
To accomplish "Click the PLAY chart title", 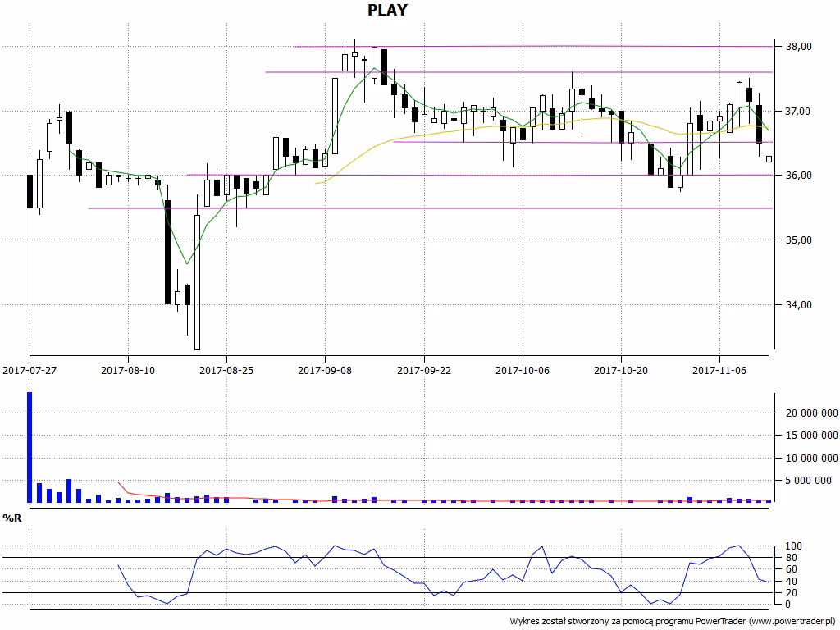I will tap(387, 10).
